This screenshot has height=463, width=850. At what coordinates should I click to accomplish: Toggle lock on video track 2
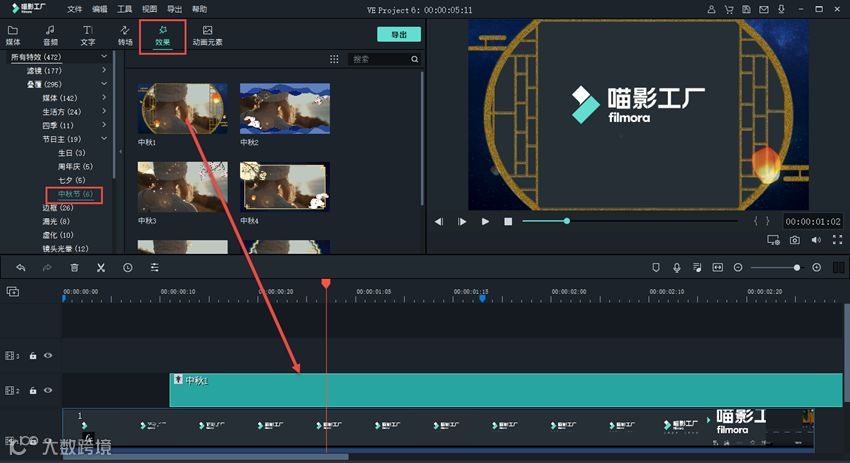(x=33, y=390)
